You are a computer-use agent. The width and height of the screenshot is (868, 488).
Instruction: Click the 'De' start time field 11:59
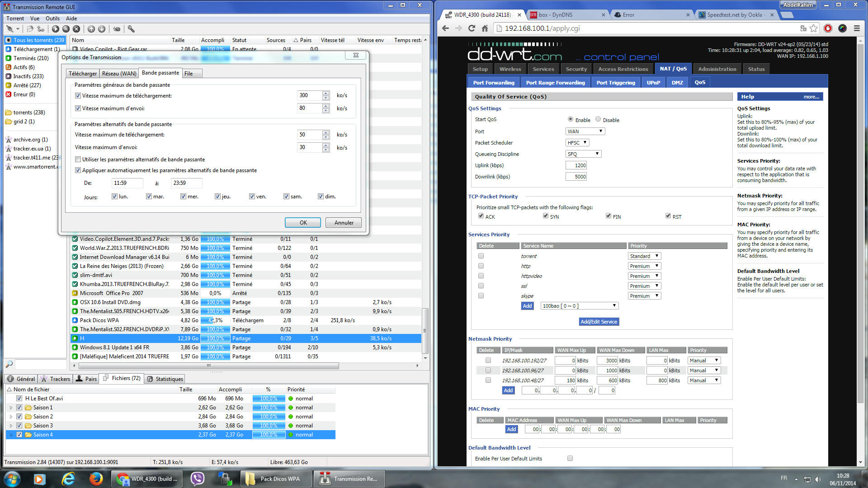pos(127,183)
